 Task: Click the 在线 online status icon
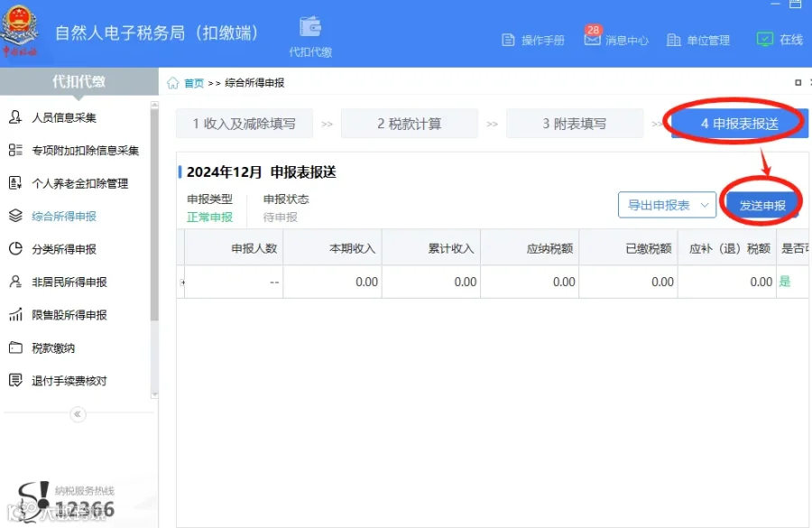click(x=765, y=40)
